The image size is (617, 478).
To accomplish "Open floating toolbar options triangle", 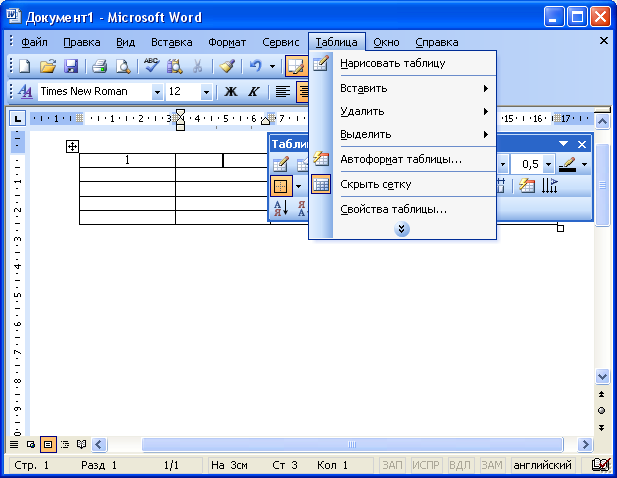I will pos(563,144).
